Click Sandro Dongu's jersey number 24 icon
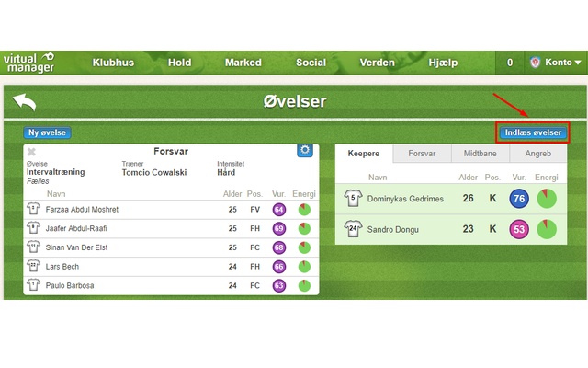 coord(353,228)
